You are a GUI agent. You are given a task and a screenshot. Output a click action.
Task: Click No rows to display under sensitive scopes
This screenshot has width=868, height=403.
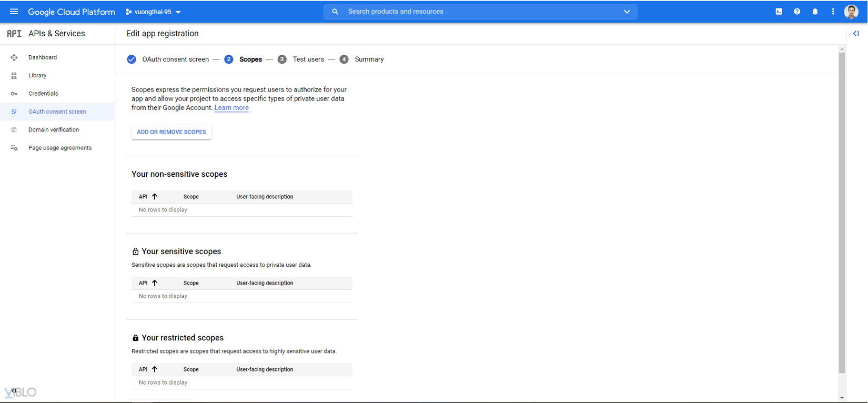pos(163,296)
